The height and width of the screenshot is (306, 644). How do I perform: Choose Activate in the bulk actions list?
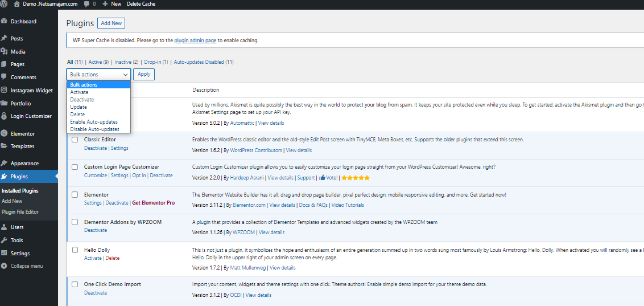(x=98, y=92)
